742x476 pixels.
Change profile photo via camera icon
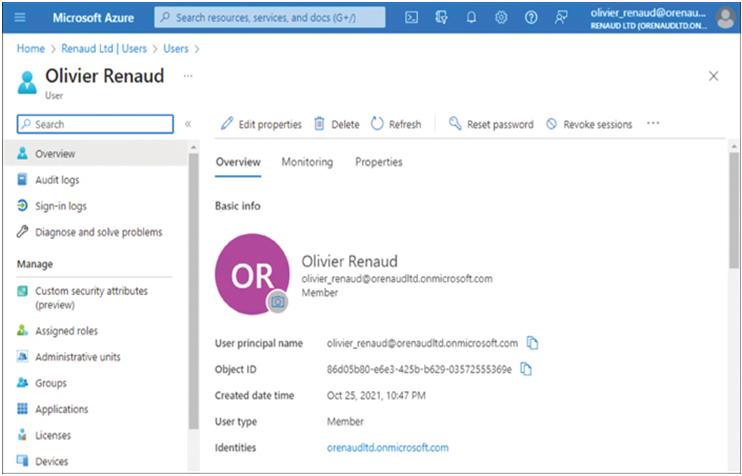tap(278, 301)
